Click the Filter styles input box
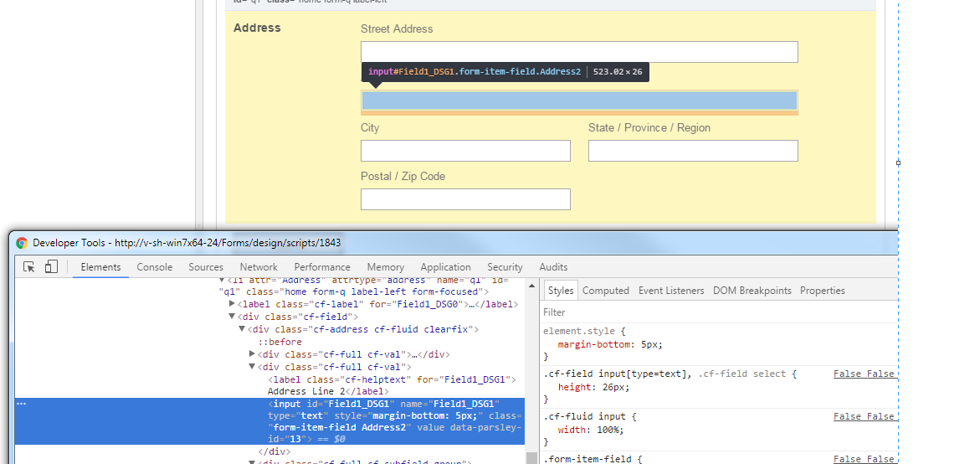 coord(711,312)
